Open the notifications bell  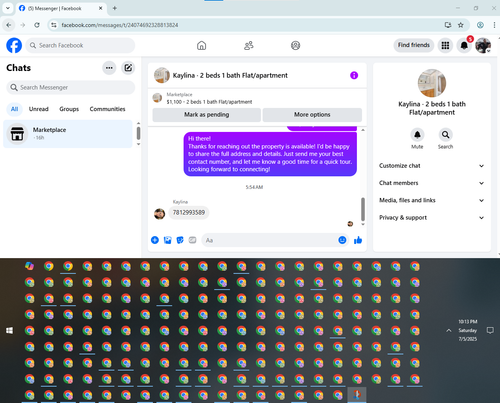464,45
